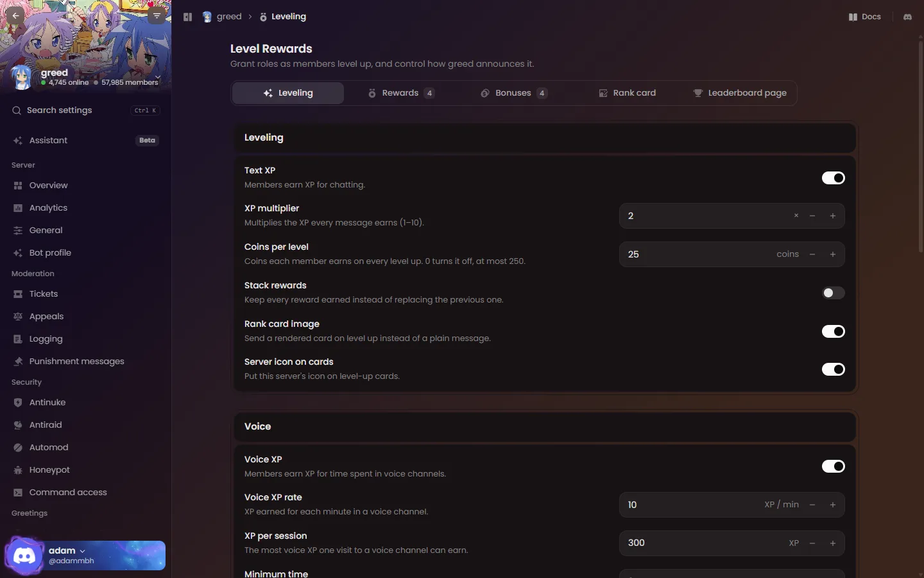Open Command access settings

coord(85,493)
